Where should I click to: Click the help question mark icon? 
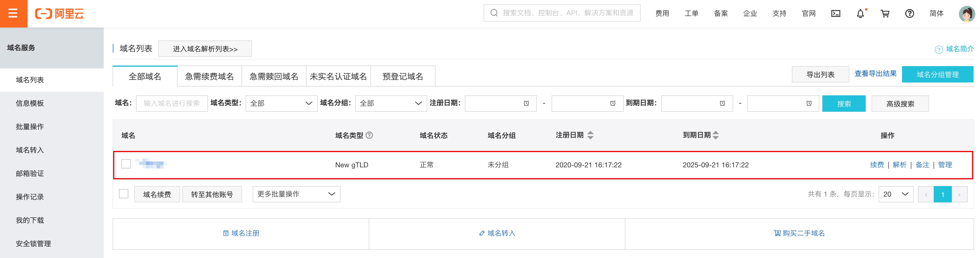pos(909,14)
